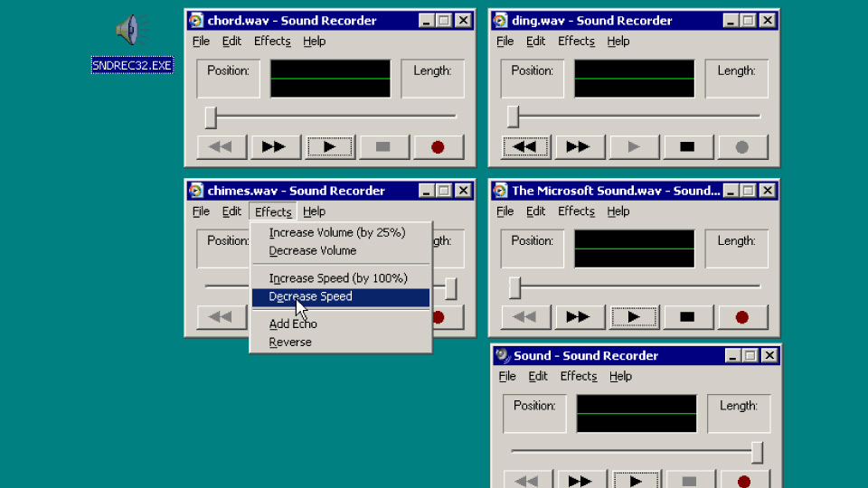Open File menu in ding.wav window
The width and height of the screenshot is (868, 488).
point(505,42)
